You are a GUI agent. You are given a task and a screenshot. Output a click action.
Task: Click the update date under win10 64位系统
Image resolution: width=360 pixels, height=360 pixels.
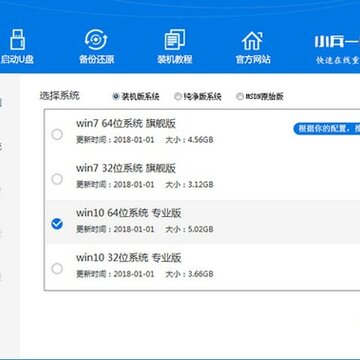[x=115, y=229]
